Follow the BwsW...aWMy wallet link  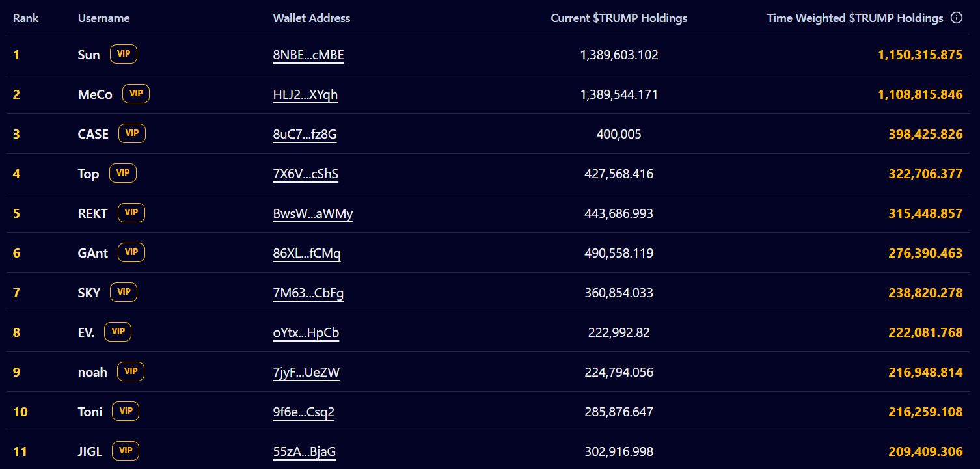(x=313, y=213)
